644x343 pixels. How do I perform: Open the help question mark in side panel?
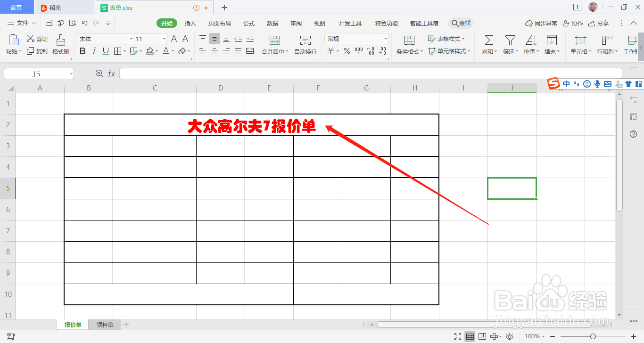pos(634,134)
